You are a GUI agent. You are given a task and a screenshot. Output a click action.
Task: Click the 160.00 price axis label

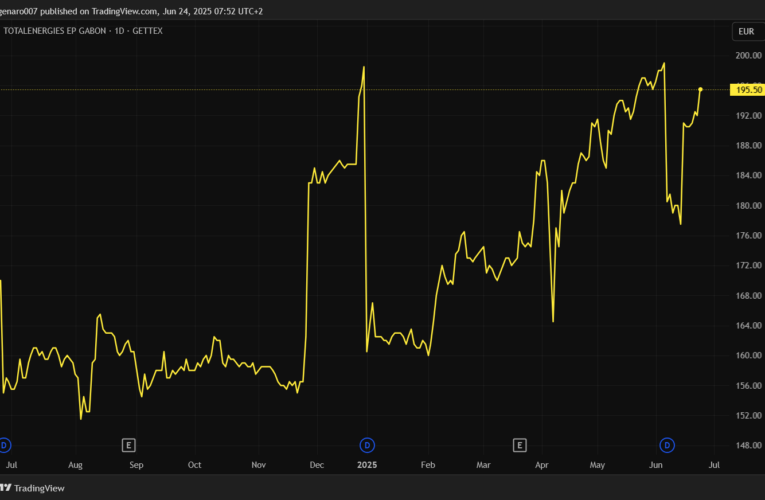(748, 355)
